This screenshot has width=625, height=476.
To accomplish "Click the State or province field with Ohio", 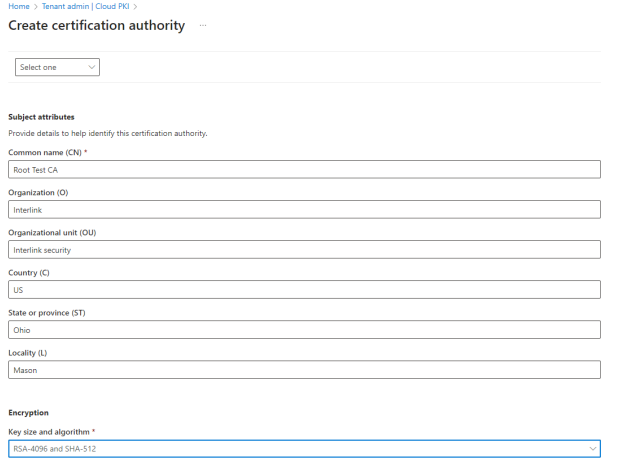I will [304, 329].
